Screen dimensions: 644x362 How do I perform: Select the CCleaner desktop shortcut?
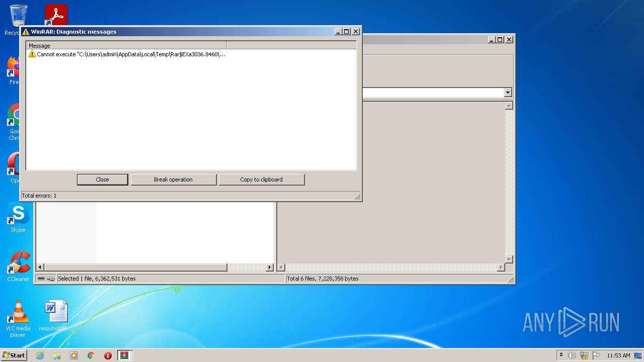(18, 267)
